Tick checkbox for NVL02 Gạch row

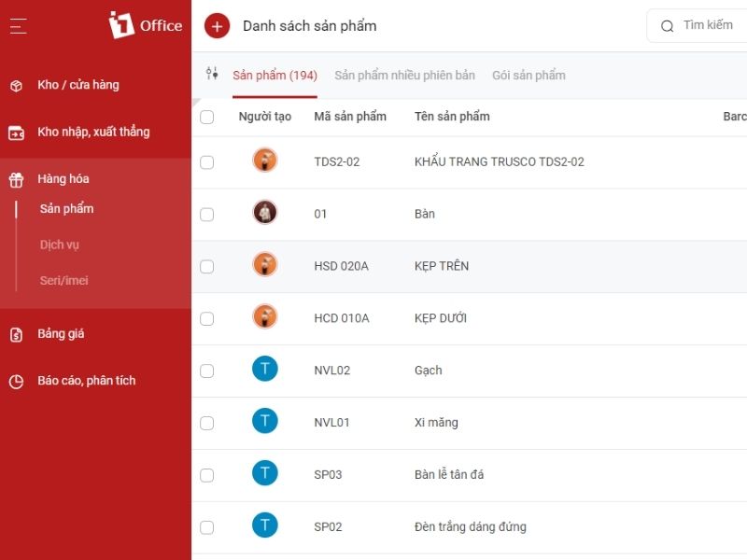coord(206,371)
